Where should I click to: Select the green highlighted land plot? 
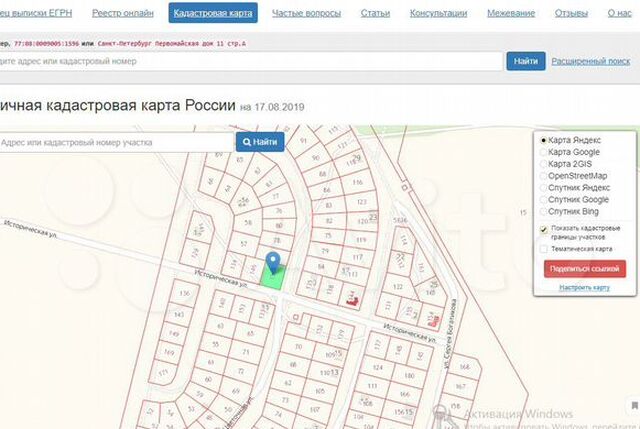[273, 277]
